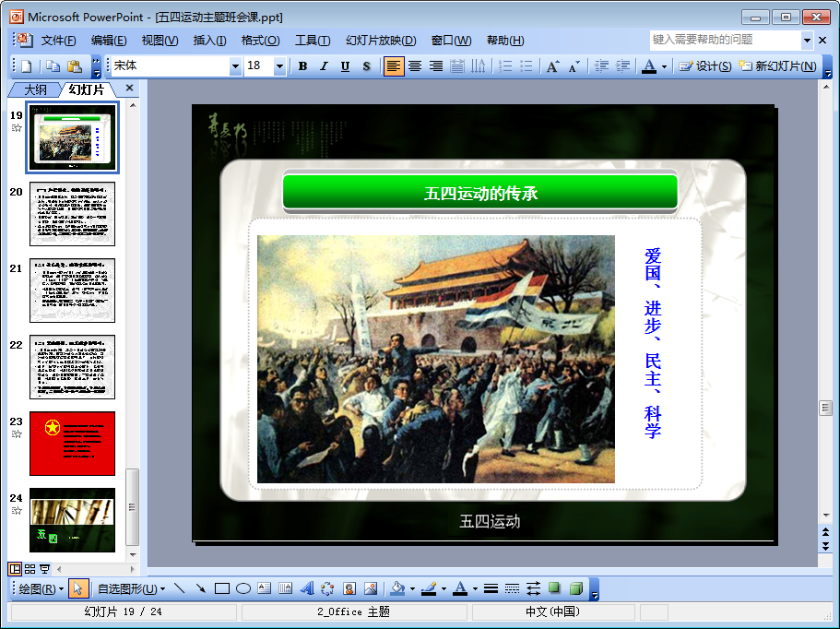Screen dimensions: 840x629
Task: Toggle bold formatting
Action: point(302,65)
